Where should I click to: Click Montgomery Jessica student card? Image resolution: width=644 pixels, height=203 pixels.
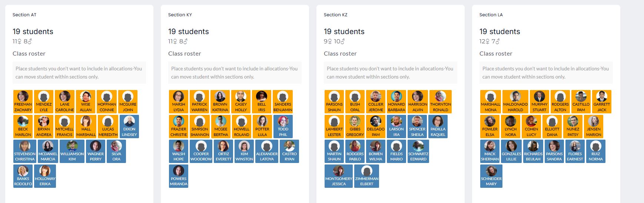(x=339, y=176)
